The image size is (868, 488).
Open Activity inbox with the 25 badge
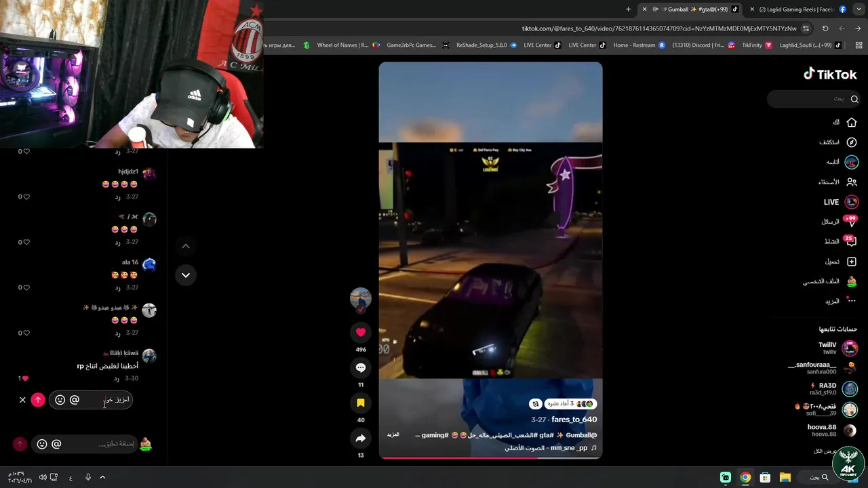[x=841, y=241]
